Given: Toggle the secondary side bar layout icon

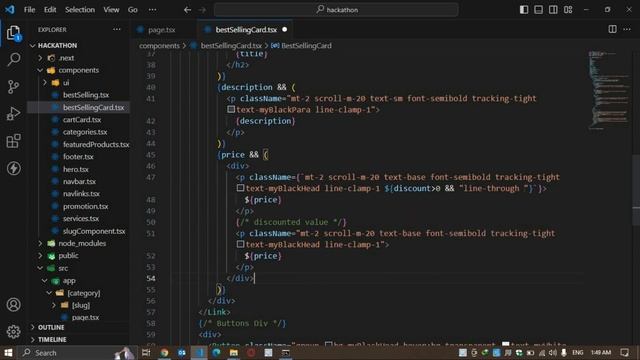Looking at the screenshot, I should pyautogui.click(x=553, y=9).
